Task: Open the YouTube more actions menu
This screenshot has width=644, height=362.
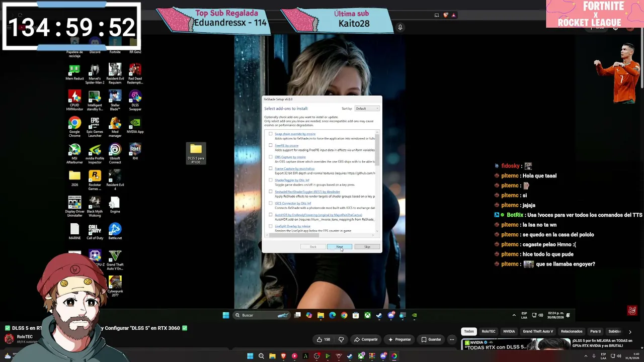Action: 452,339
